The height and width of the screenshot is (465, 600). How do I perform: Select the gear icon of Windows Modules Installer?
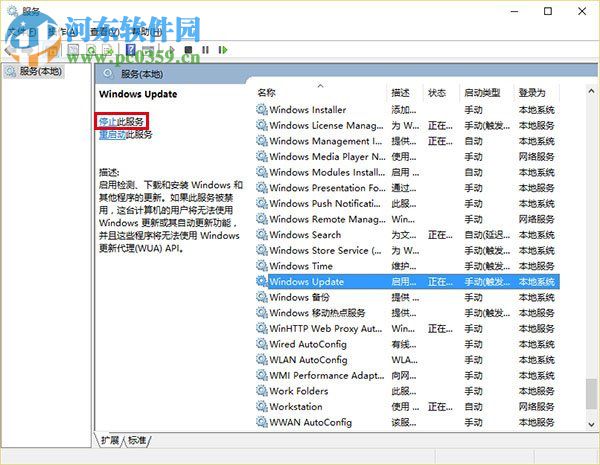(x=262, y=172)
